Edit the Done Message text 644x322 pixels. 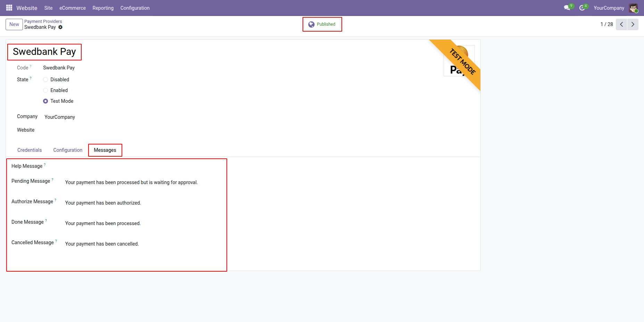tap(103, 223)
